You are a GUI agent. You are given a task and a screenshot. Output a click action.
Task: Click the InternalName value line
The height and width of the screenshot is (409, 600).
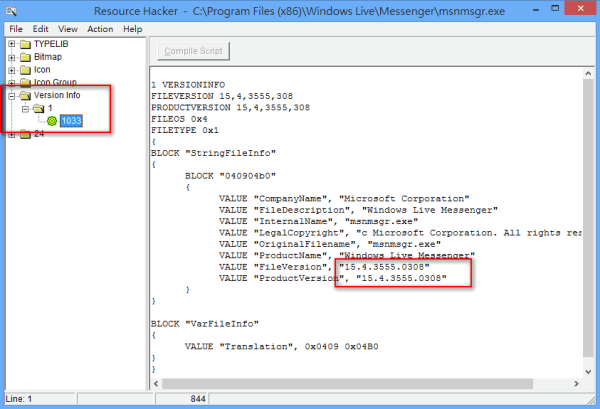tap(318, 222)
